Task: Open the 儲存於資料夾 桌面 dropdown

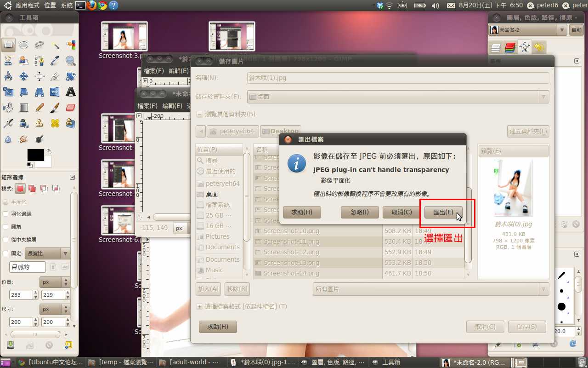Action: 398,97
